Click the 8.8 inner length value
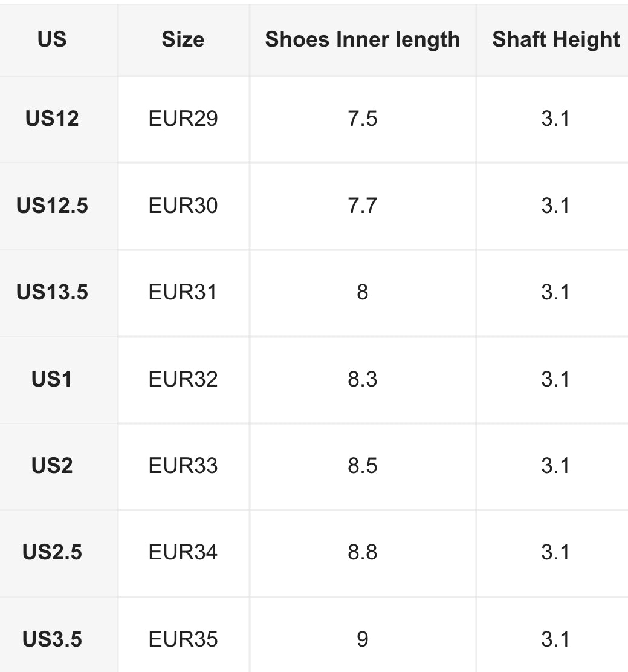The image size is (628, 672). (362, 552)
